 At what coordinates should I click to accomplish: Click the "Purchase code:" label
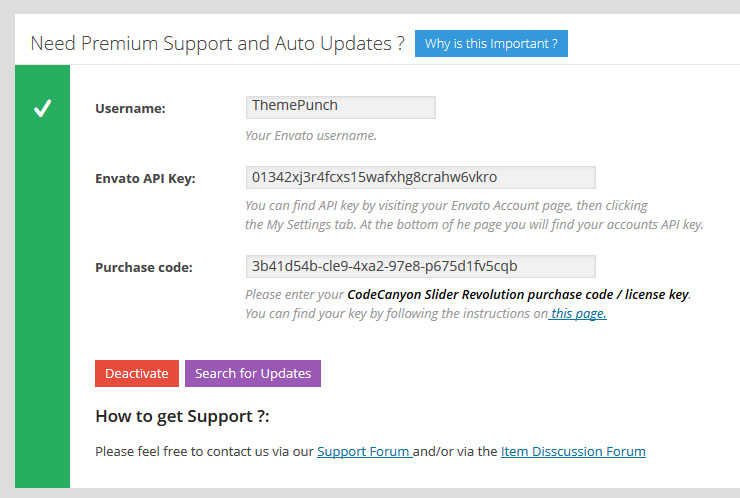click(x=143, y=267)
